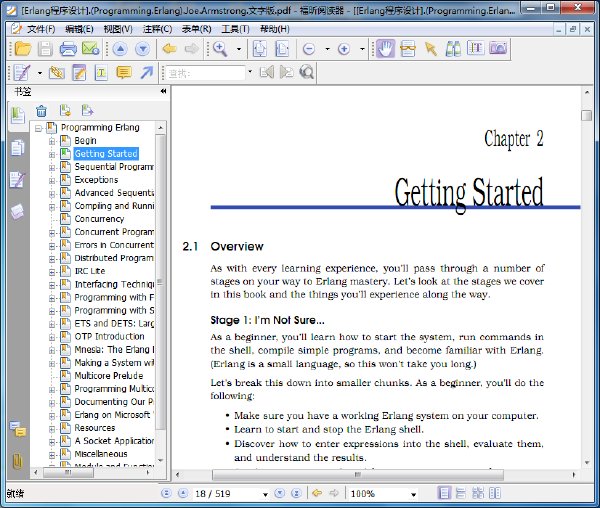The height and width of the screenshot is (508, 600).
Task: Open the 注释(C) menu
Action: click(157, 29)
